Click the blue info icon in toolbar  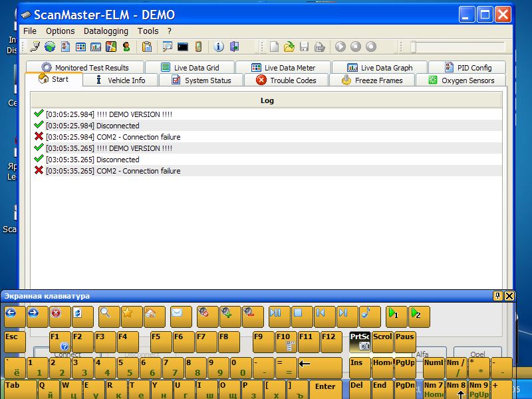(x=219, y=47)
